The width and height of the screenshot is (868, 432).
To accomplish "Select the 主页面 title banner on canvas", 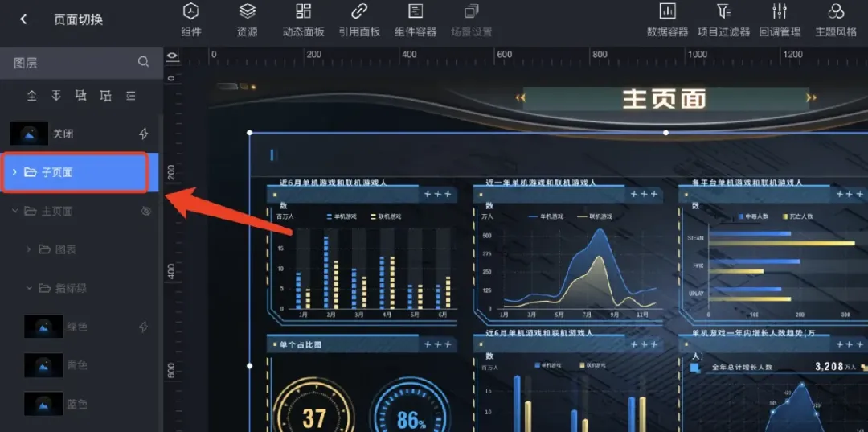I will (665, 99).
